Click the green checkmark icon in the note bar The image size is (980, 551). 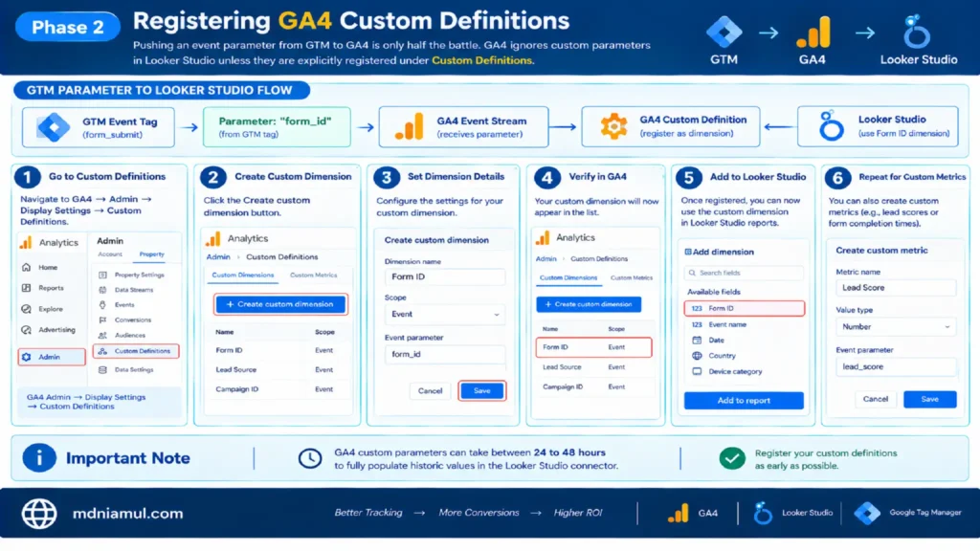click(732, 458)
